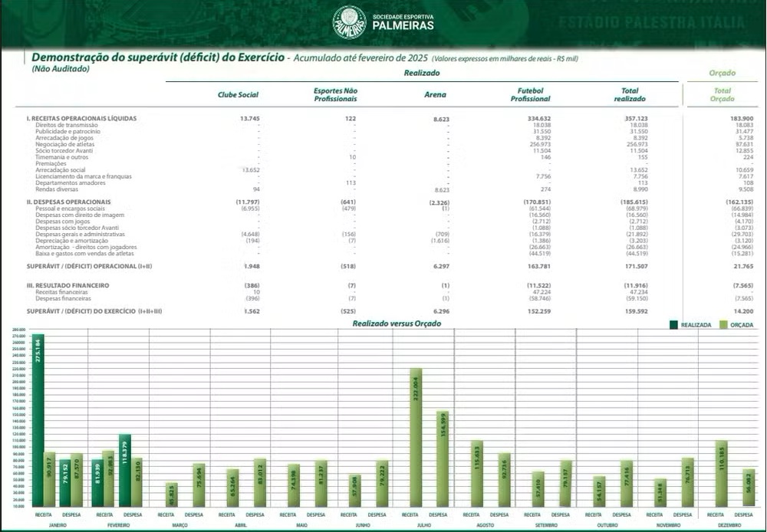Click the 'Baixa e gastos com vendas de atletas' label

click(x=84, y=253)
